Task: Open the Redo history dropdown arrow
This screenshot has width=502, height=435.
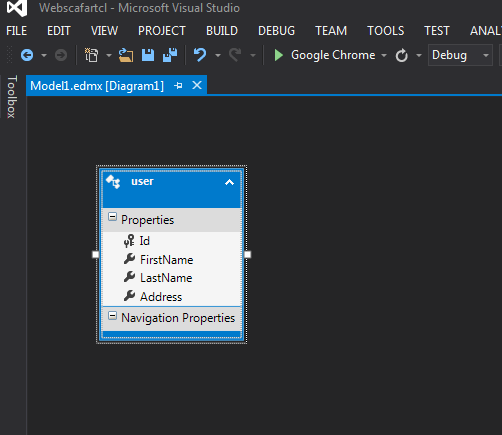Action: point(253,55)
